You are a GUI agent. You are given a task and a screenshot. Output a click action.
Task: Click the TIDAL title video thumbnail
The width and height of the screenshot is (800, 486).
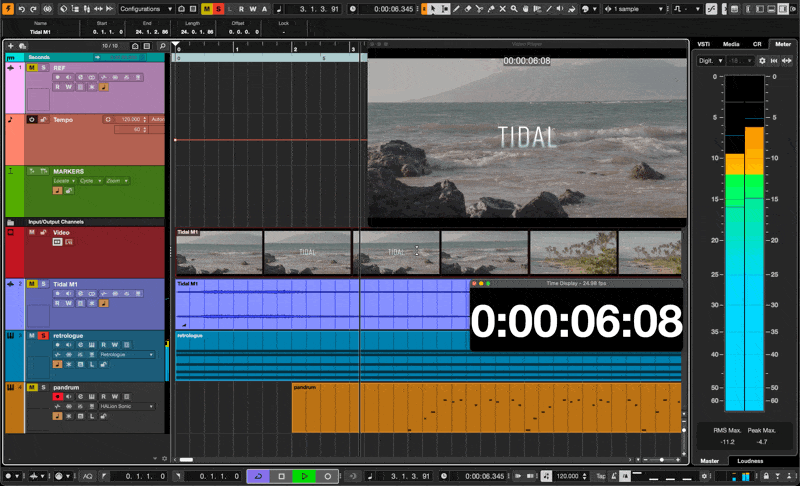[x=307, y=252]
